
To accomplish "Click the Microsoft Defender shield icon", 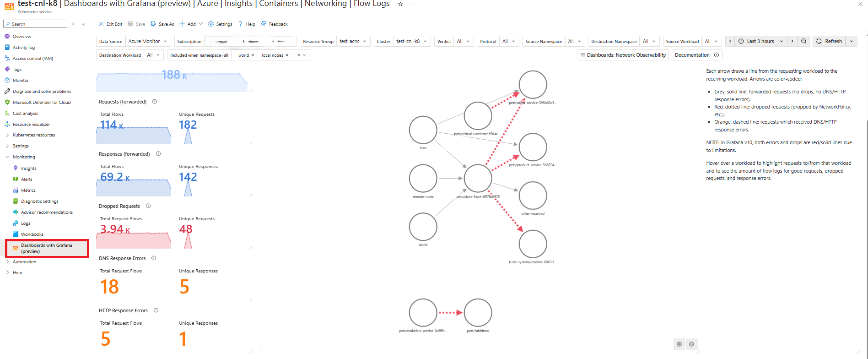I will (7, 102).
